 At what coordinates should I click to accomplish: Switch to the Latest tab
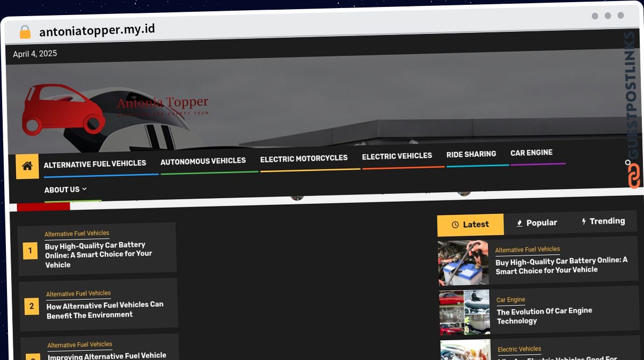(x=471, y=225)
